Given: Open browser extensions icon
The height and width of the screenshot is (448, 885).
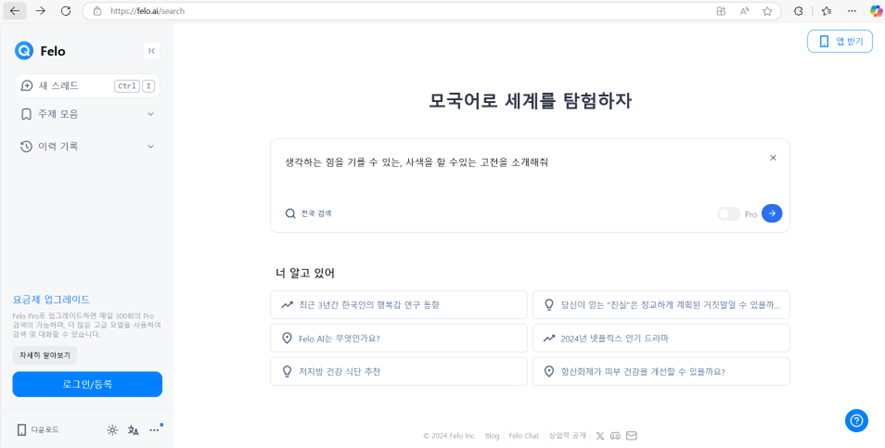Looking at the screenshot, I should [798, 11].
